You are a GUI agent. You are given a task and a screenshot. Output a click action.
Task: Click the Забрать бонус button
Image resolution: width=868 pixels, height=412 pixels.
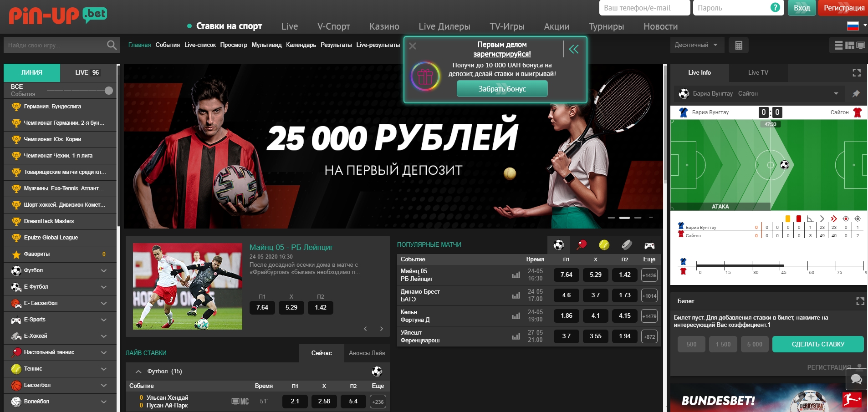[x=502, y=89]
